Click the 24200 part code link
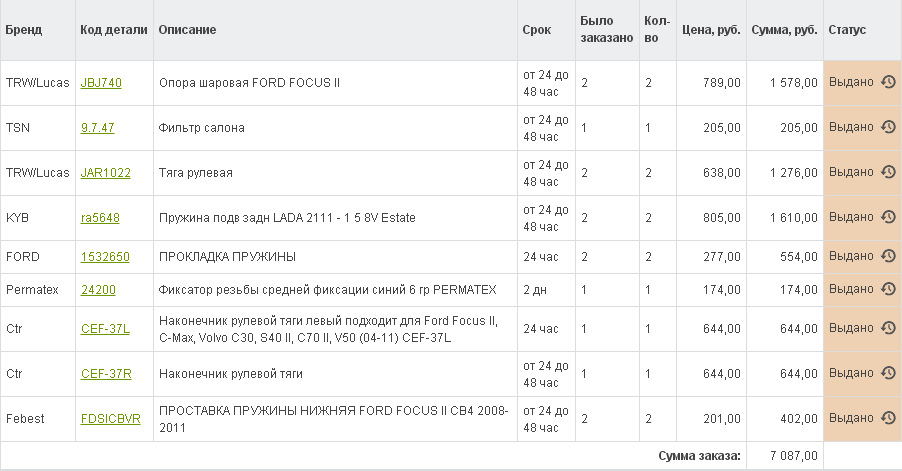Image resolution: width=902 pixels, height=471 pixels. 97,290
